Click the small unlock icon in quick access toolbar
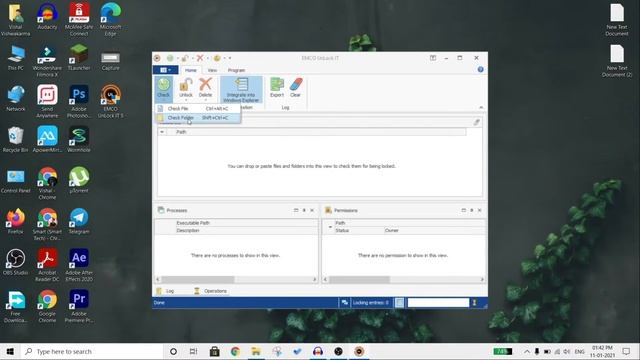640x360 pixels. [x=185, y=58]
